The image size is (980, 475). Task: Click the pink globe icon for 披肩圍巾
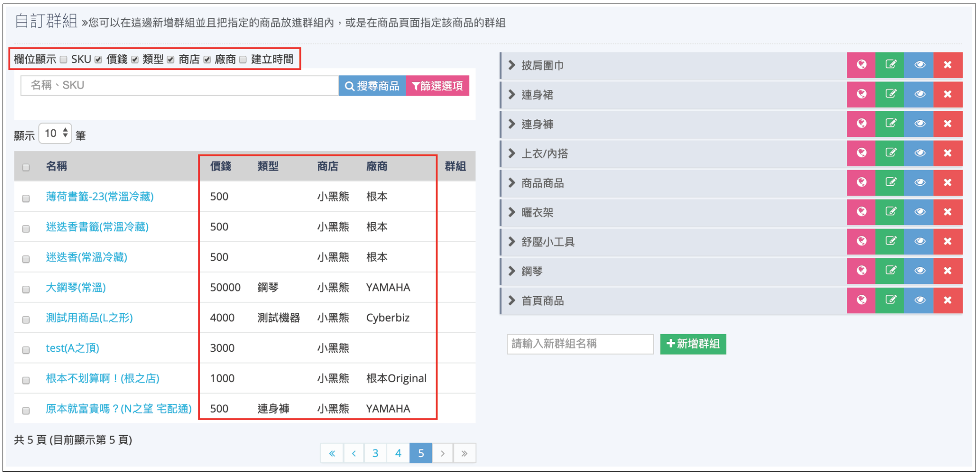tap(861, 65)
